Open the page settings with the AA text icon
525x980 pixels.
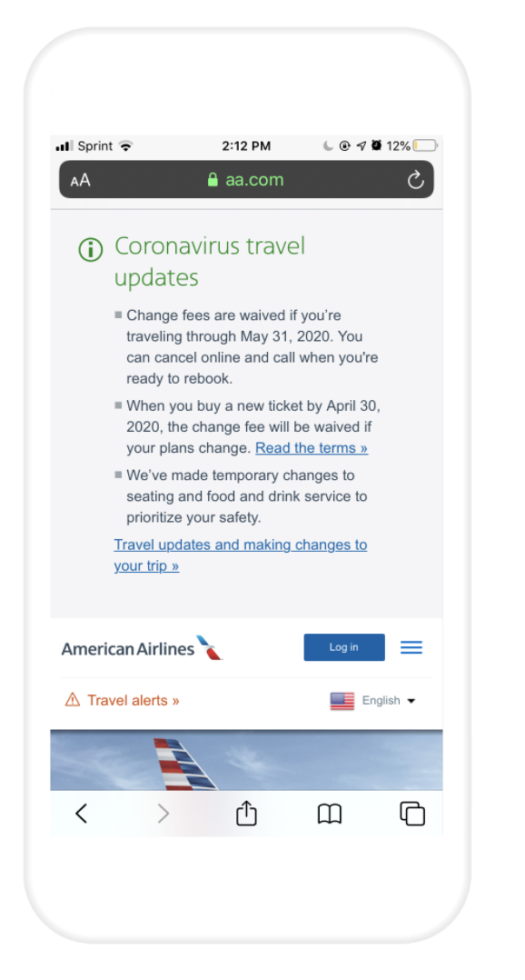(x=79, y=179)
